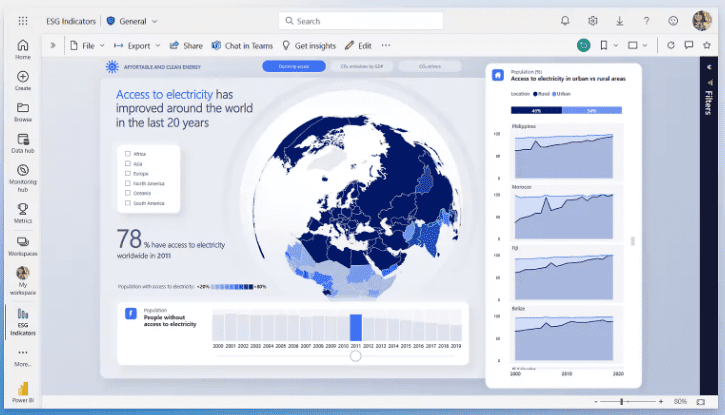Image resolution: width=725 pixels, height=415 pixels.
Task: Click Get insights
Action: point(309,46)
